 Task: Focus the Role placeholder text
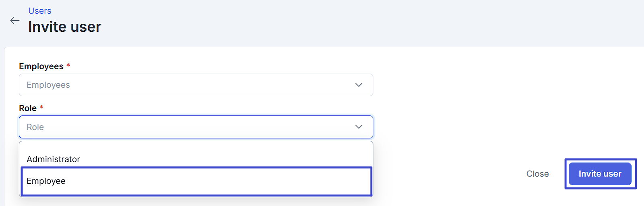click(x=35, y=127)
